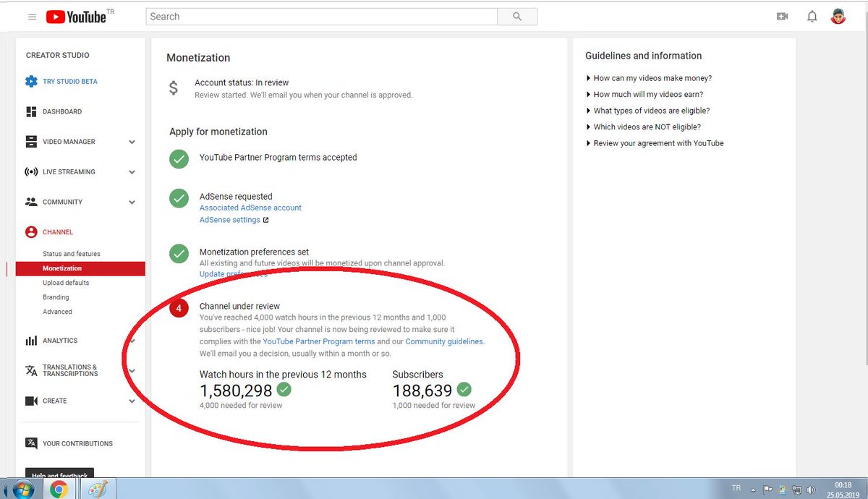The height and width of the screenshot is (499, 868).
Task: Click the Your Contributions icon
Action: 31,443
